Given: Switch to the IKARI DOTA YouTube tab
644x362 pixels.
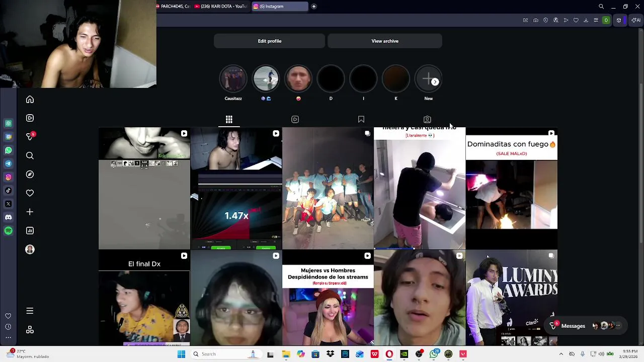Looking at the screenshot, I should pos(220,7).
